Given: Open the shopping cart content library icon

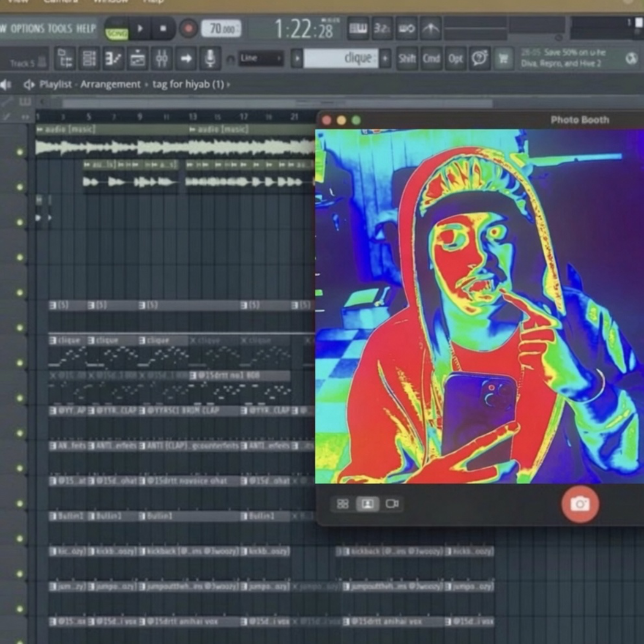Looking at the screenshot, I should [503, 59].
